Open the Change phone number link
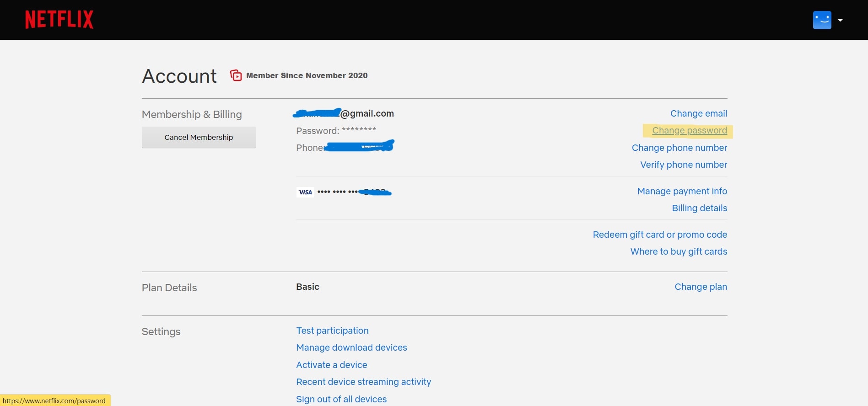This screenshot has height=406, width=868. pyautogui.click(x=679, y=148)
